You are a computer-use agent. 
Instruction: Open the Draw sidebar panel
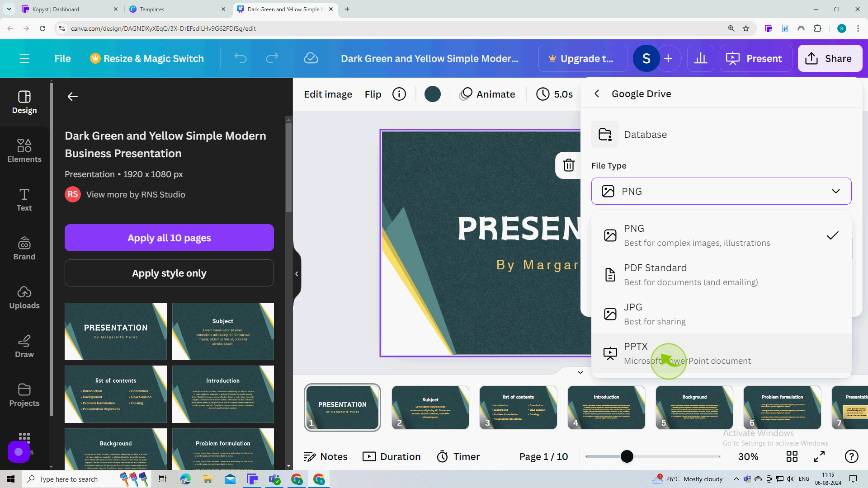click(24, 346)
